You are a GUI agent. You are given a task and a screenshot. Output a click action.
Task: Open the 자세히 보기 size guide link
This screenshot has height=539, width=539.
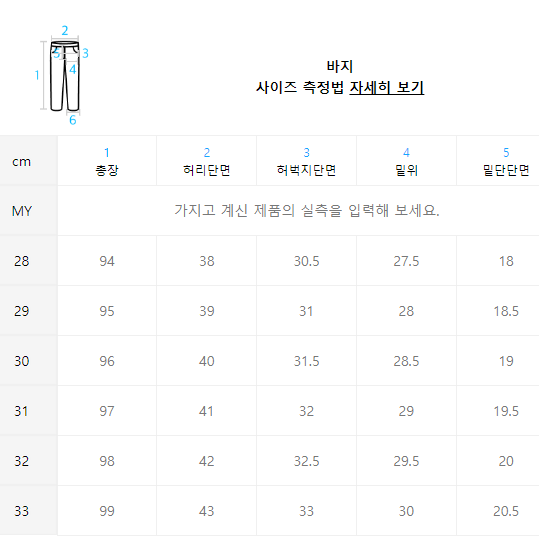click(387, 88)
